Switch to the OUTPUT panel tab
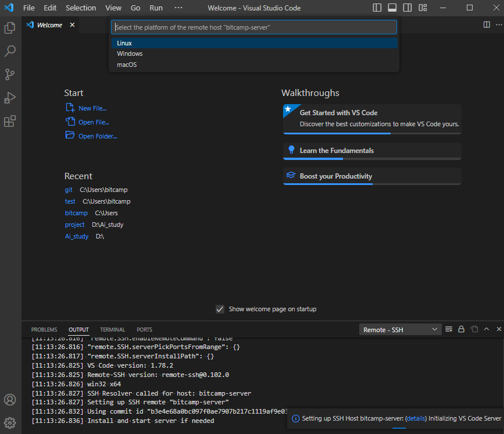This screenshot has height=434, width=504. pyautogui.click(x=78, y=330)
